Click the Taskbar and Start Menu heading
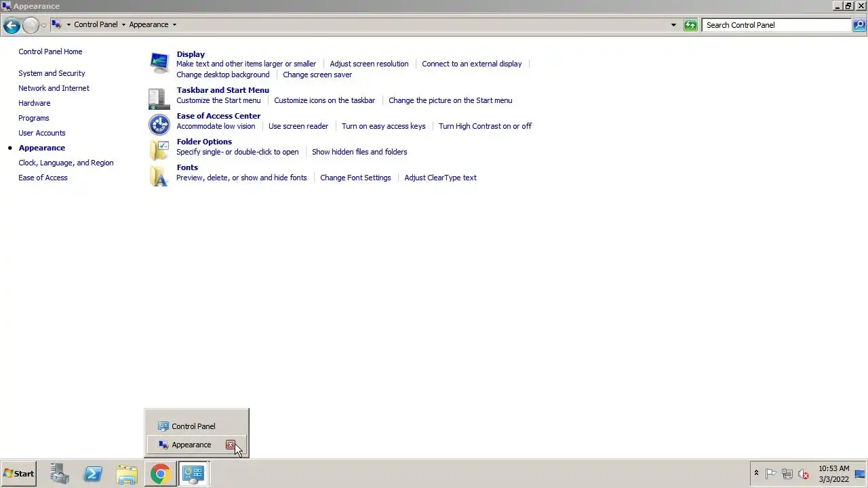Screen dimensions: 868x488 [x=222, y=90]
